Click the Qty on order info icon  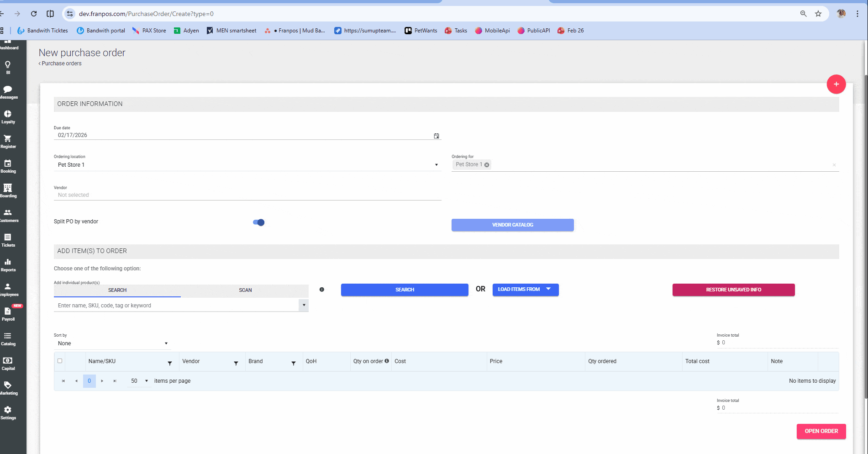tap(387, 361)
